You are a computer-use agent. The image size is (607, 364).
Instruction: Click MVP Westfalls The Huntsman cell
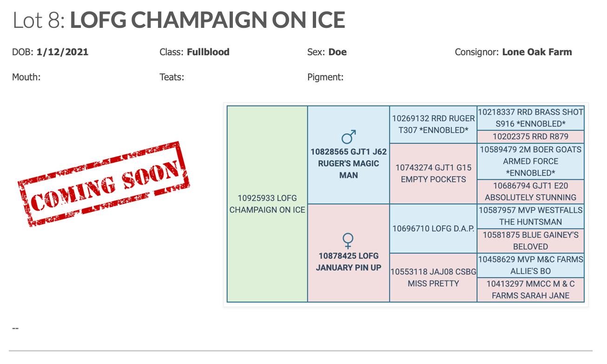[x=530, y=216]
